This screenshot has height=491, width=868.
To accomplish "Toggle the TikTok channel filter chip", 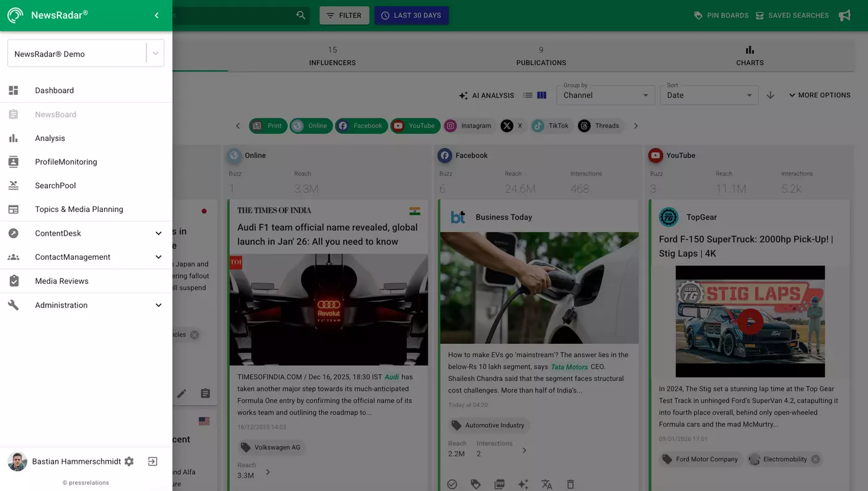I will 550,126.
